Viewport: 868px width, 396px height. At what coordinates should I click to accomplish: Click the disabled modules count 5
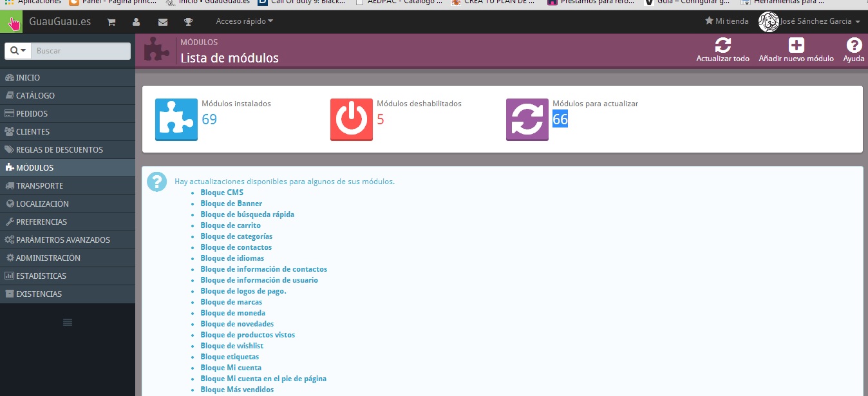[x=381, y=119]
